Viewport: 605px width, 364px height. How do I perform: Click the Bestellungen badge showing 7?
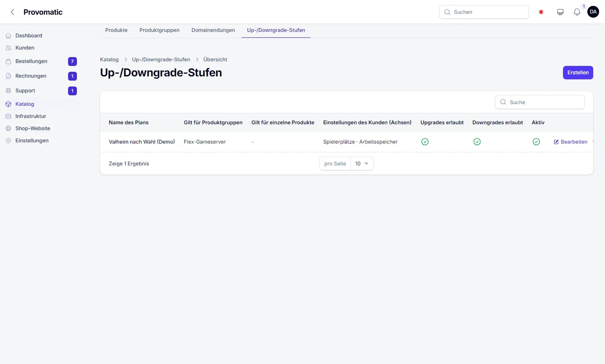(72, 61)
